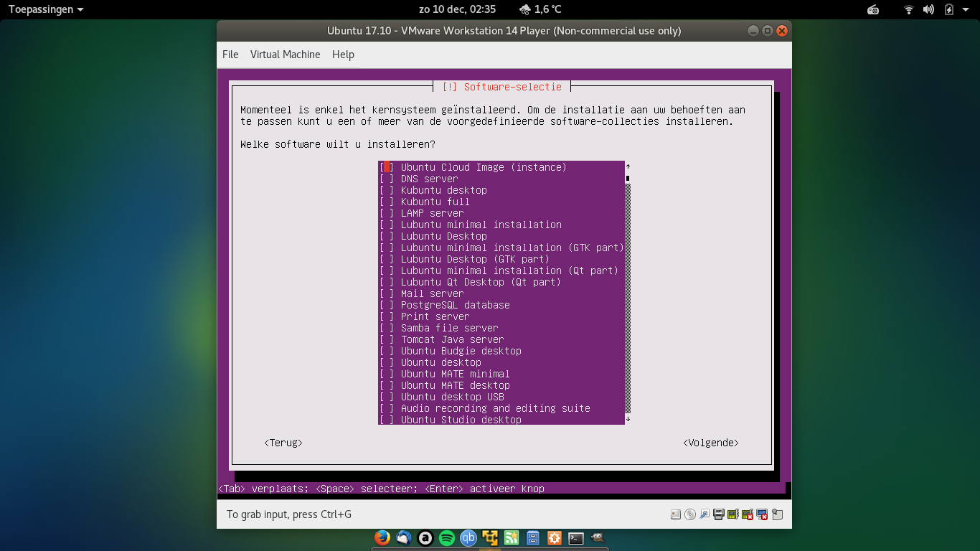Open the Toepassingen applications menu

click(46, 9)
